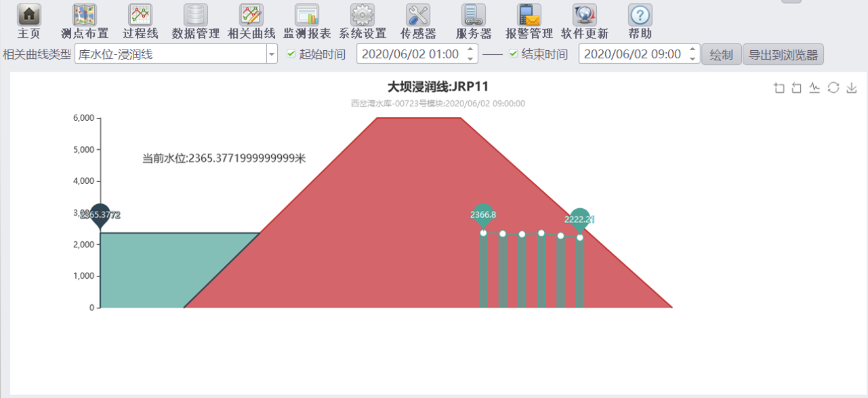Increase end time with up arrow
This screenshot has width=868, height=398.
(693, 49)
